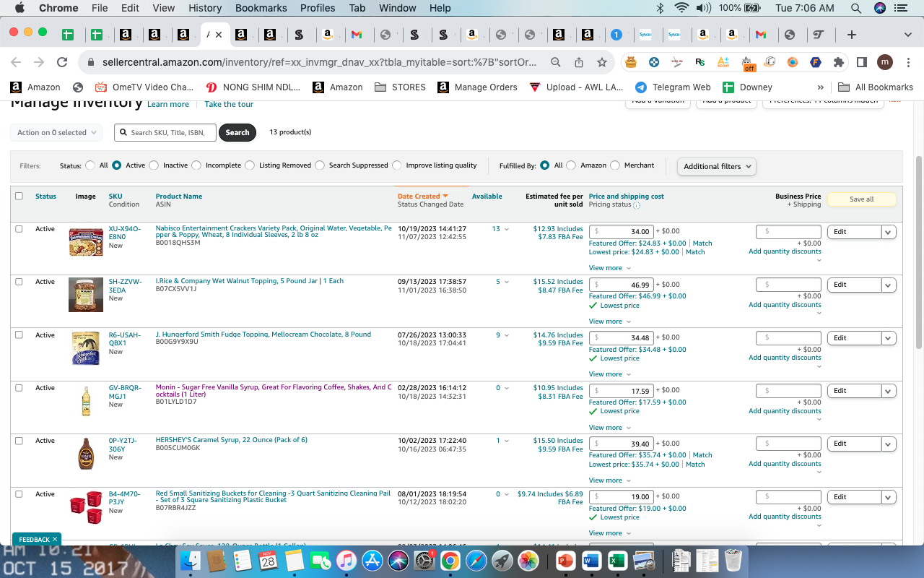Open the J. Hungerford Smith Fudge Topping link
Image resolution: width=924 pixels, height=578 pixels.
click(263, 335)
